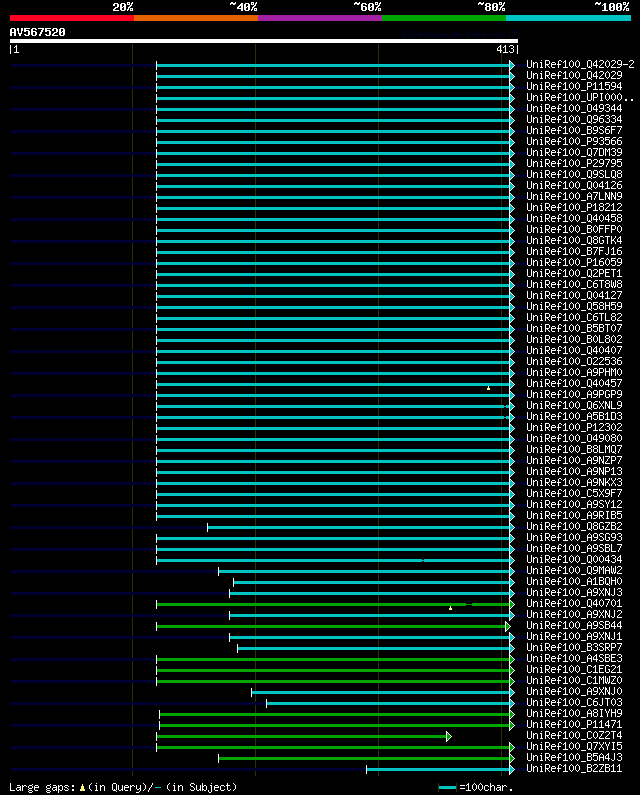Click green arrowhead of UniRef100_C0Z2T4
The height and width of the screenshot is (795, 640).
click(449, 737)
